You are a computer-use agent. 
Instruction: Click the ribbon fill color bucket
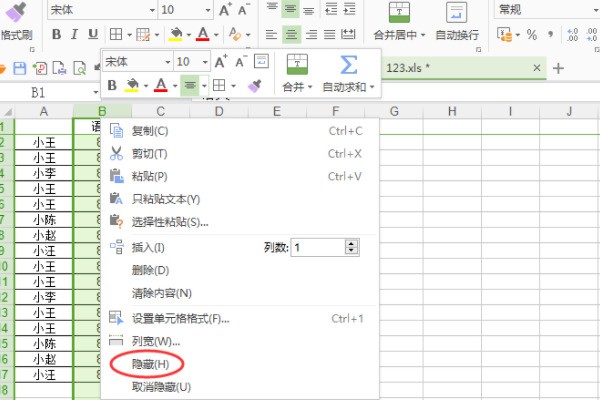pos(176,34)
